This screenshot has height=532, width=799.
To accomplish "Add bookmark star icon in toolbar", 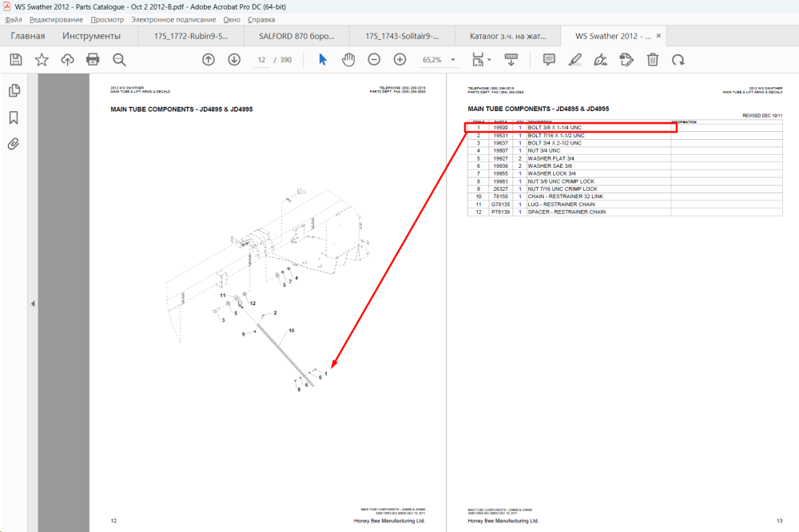I will [42, 60].
